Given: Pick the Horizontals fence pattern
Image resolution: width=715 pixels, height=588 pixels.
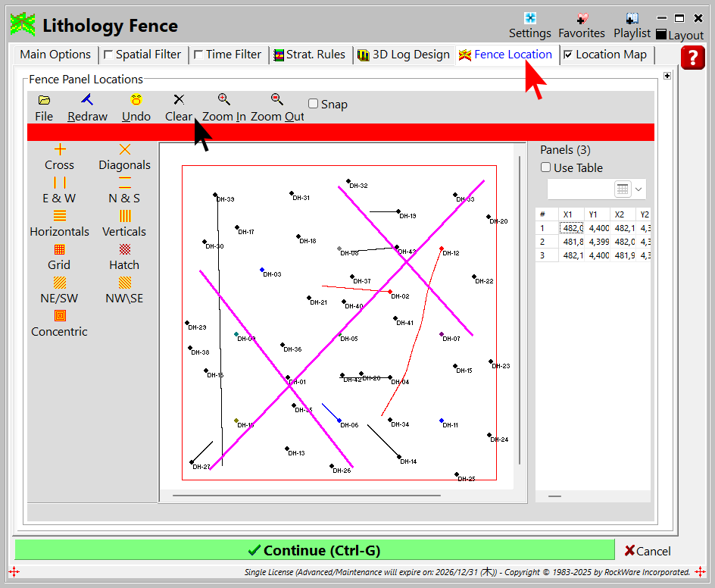Looking at the screenshot, I should click(x=59, y=216).
